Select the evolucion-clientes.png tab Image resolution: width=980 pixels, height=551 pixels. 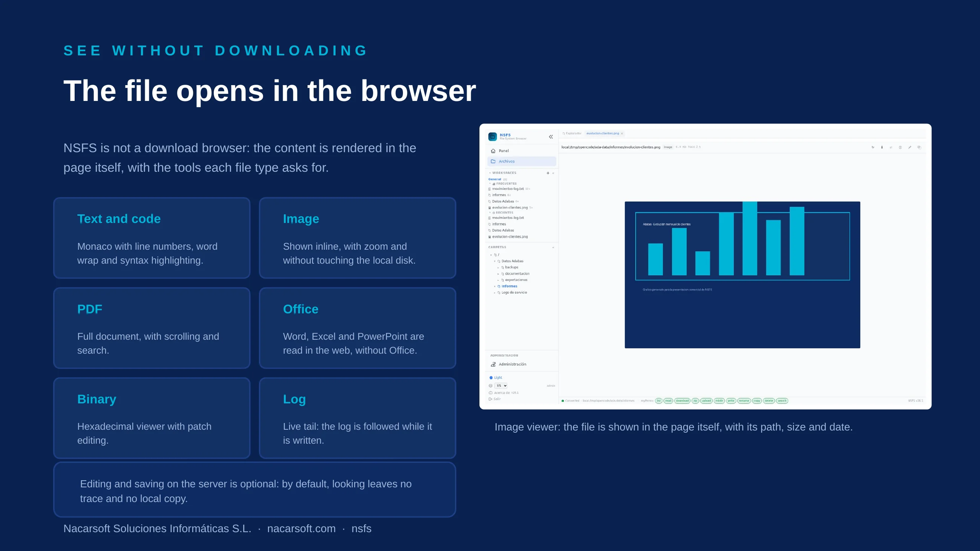coord(603,133)
